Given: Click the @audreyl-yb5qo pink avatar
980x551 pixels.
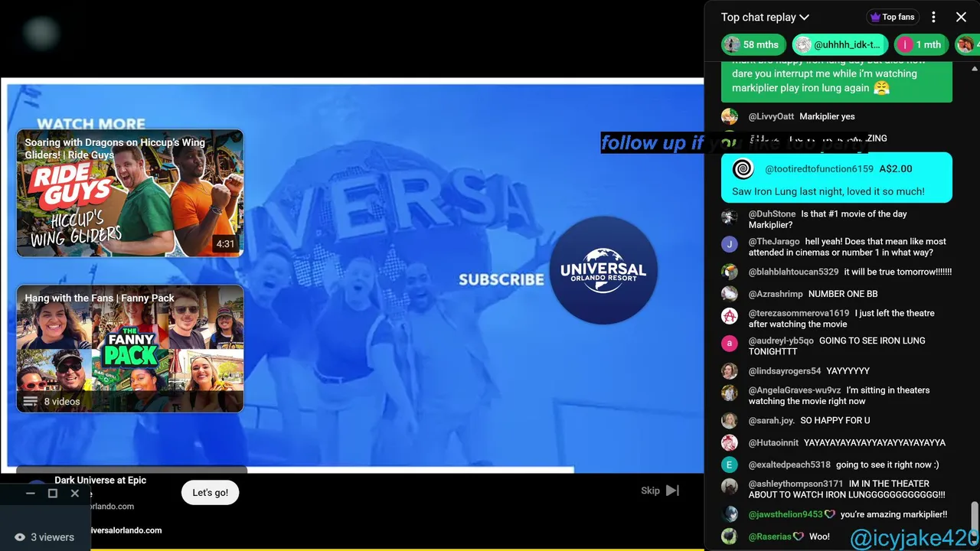Looking at the screenshot, I should [730, 343].
